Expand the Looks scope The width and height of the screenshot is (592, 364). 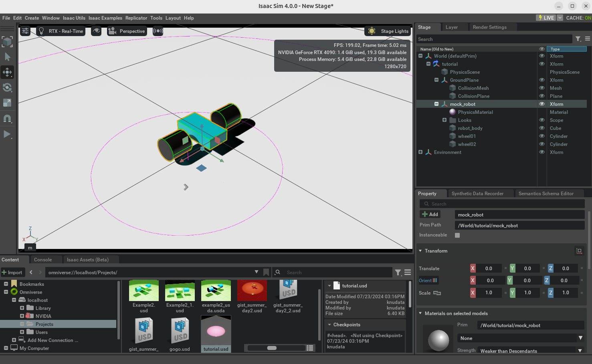(x=445, y=120)
